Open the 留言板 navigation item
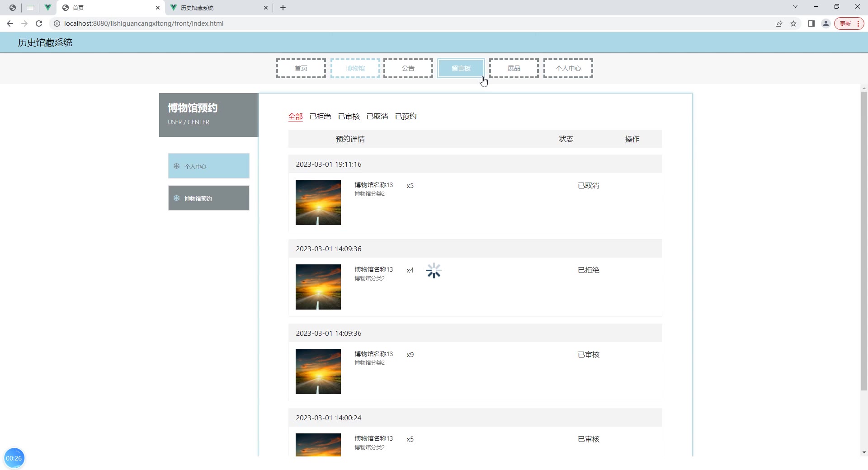Image resolution: width=868 pixels, height=470 pixels. click(x=461, y=68)
